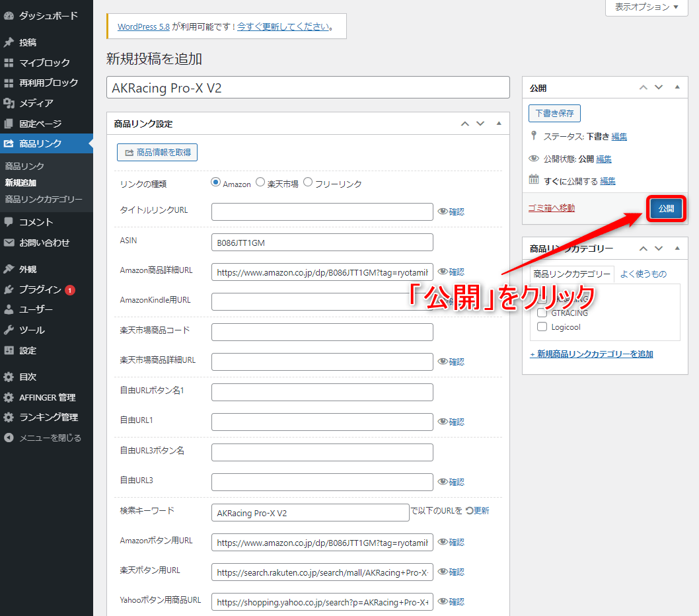The image size is (699, 616).
Task: Click the プラグイン plug icon
Action: (x=9, y=289)
